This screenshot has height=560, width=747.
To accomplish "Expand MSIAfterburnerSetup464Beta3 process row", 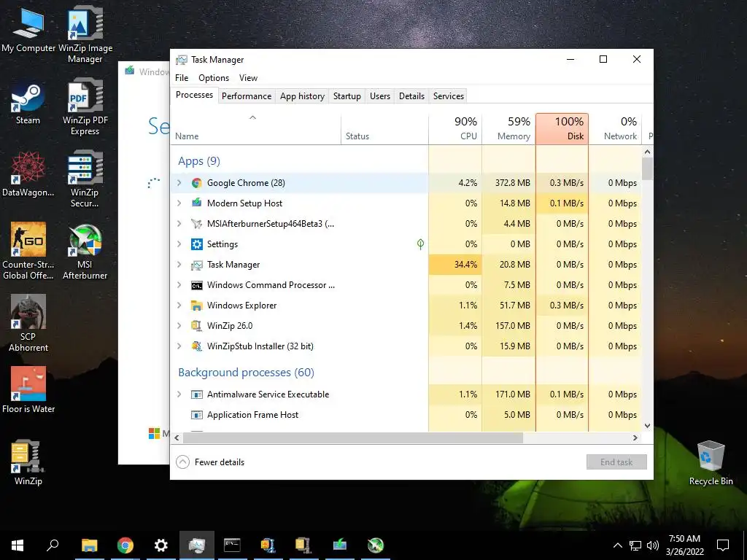I will coord(179,224).
